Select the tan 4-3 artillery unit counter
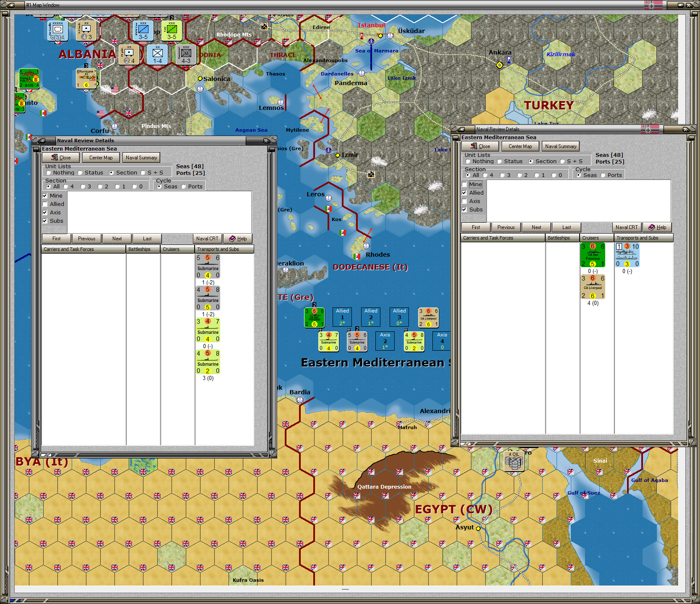This screenshot has width=700, height=604. tap(86, 30)
